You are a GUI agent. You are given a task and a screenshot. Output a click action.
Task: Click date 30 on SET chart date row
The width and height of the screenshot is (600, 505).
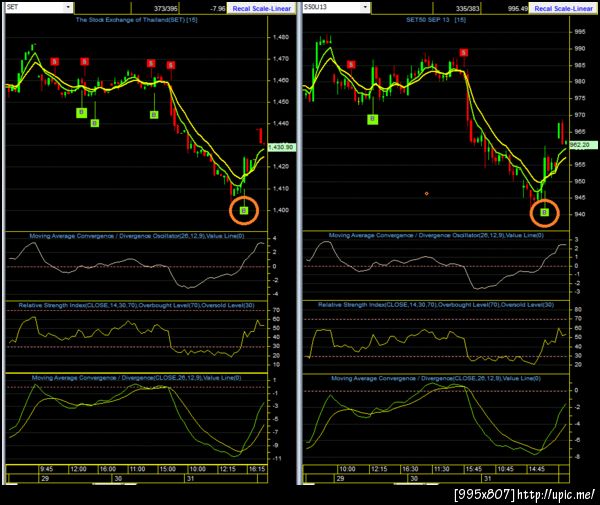pyautogui.click(x=118, y=479)
